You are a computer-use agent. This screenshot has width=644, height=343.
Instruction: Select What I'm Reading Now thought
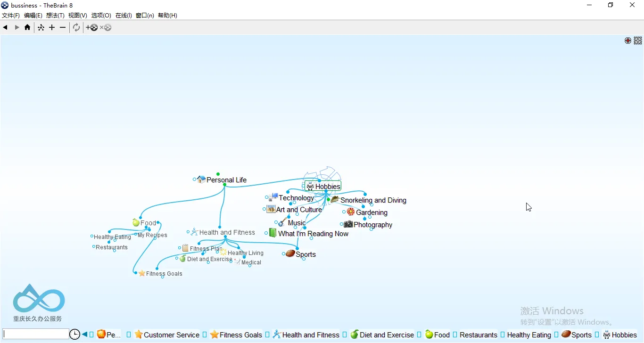313,234
